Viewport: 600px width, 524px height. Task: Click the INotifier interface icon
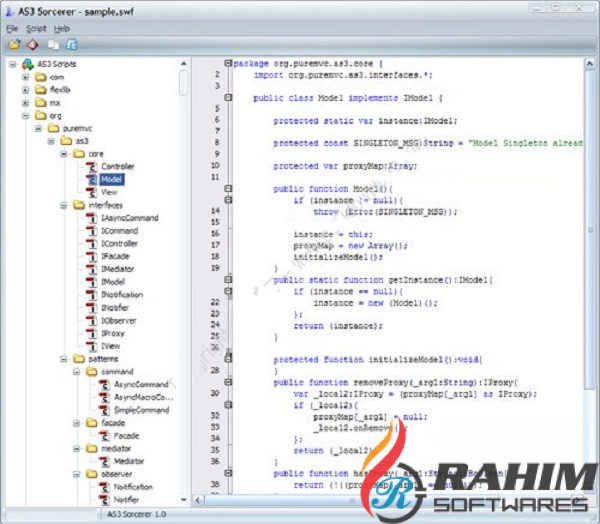point(92,308)
